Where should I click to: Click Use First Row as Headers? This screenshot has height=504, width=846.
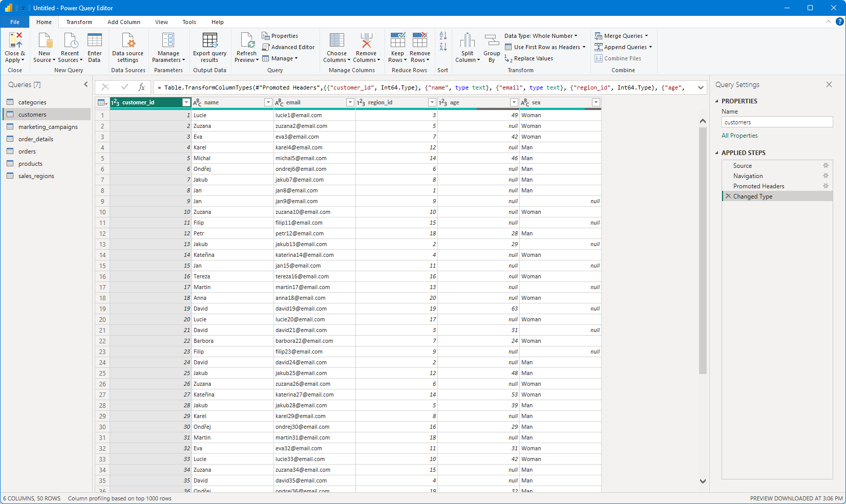(x=545, y=47)
